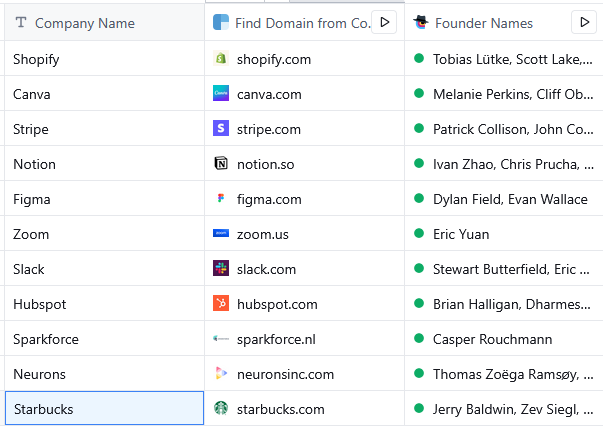Click the Figma logo icon
This screenshot has height=428, width=603.
221,198
